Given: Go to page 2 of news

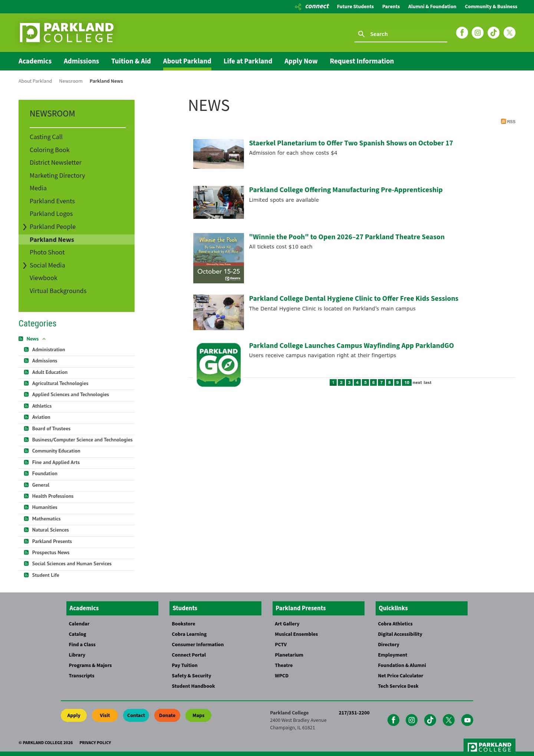Looking at the screenshot, I should coord(341,382).
